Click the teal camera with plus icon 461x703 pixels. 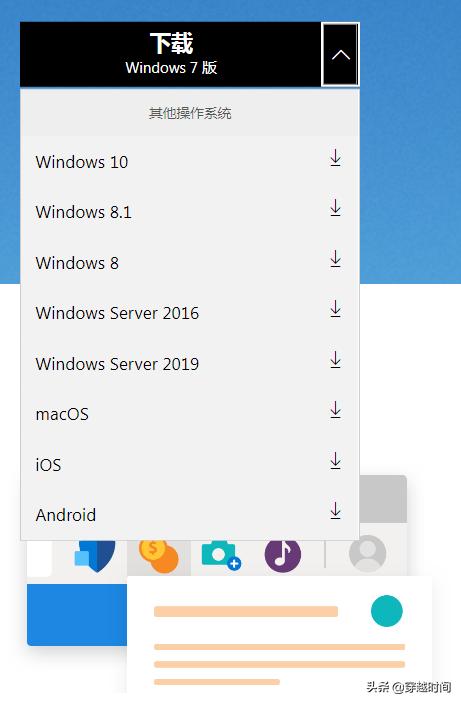[221, 556]
